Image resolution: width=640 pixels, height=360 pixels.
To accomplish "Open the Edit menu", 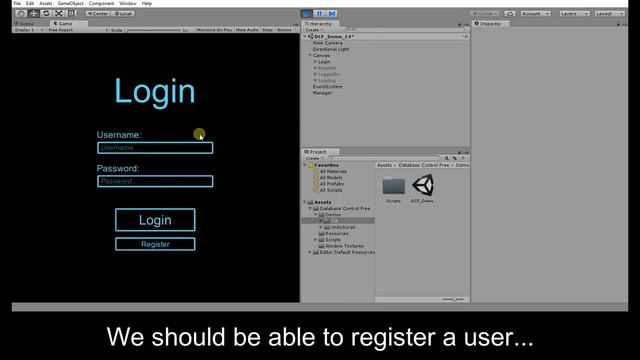I will [30, 3].
